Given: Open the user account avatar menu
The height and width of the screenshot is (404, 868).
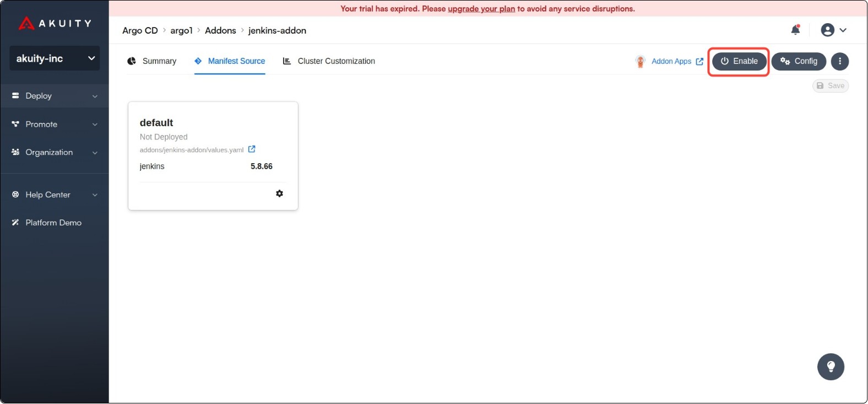Looking at the screenshot, I should (x=833, y=30).
